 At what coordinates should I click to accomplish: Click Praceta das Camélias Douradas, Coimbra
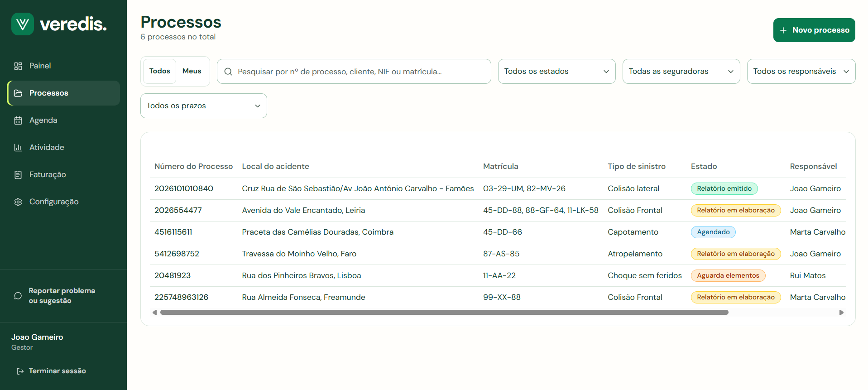tap(317, 232)
